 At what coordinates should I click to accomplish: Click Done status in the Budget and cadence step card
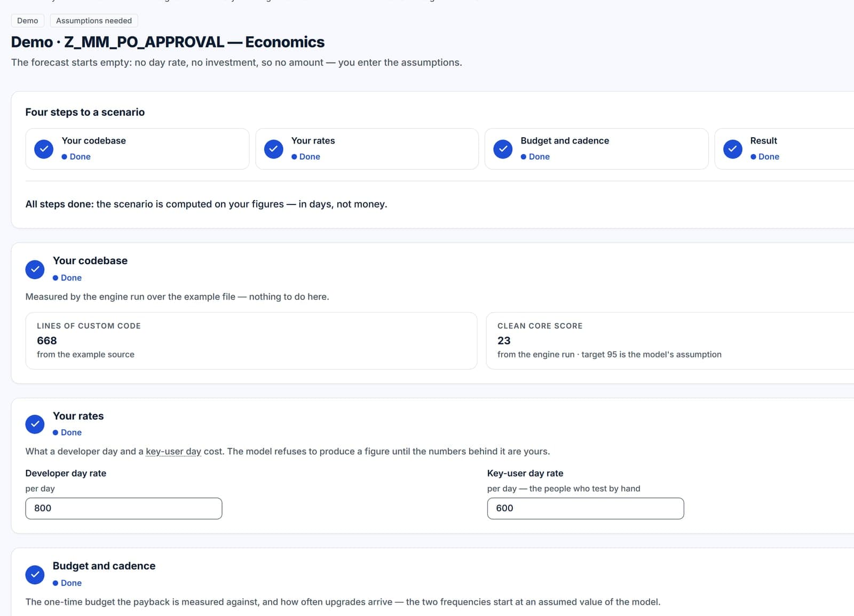coord(535,156)
